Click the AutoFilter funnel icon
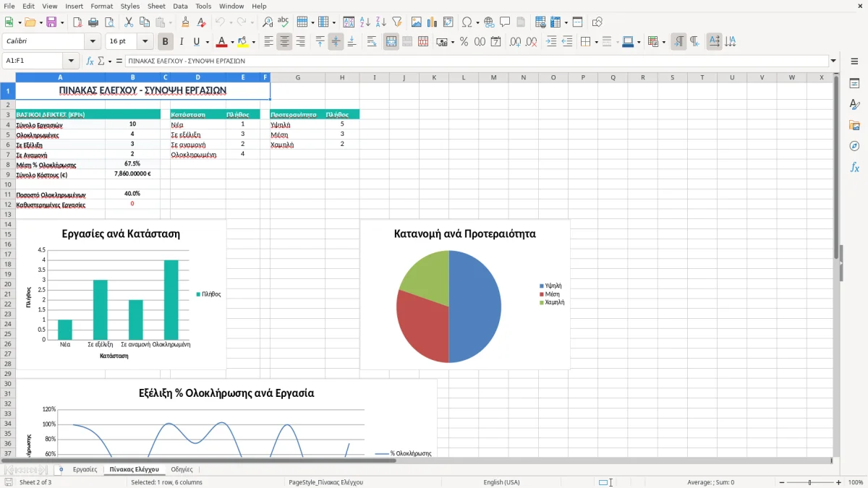The image size is (868, 488). click(396, 22)
